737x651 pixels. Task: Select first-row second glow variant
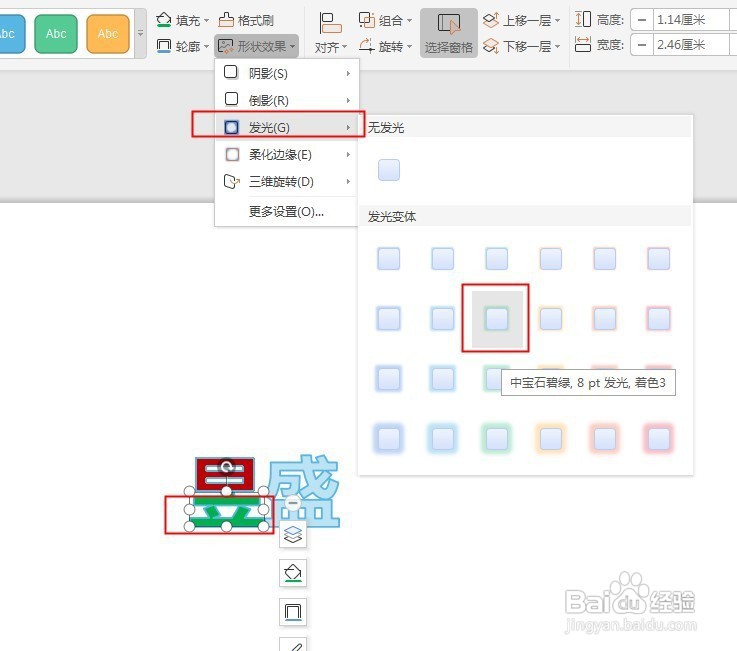(443, 259)
